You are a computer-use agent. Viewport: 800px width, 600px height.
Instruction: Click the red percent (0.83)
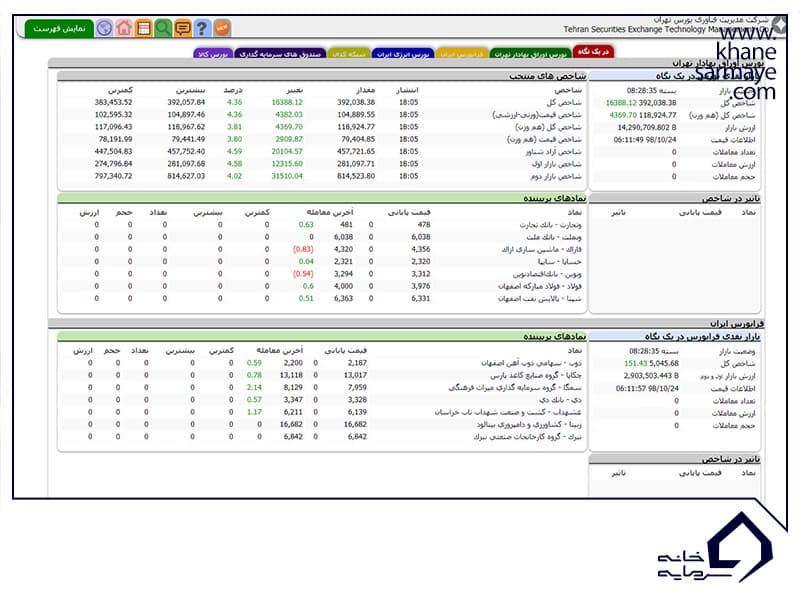(x=303, y=249)
